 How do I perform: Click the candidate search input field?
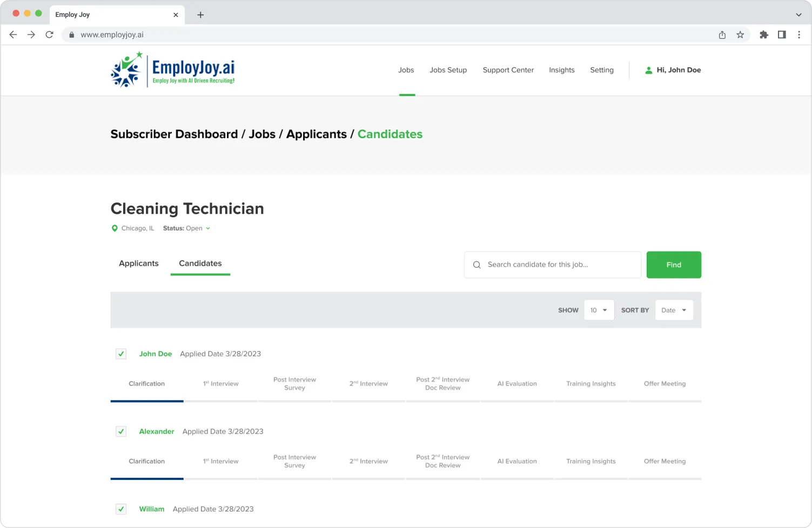(x=559, y=265)
